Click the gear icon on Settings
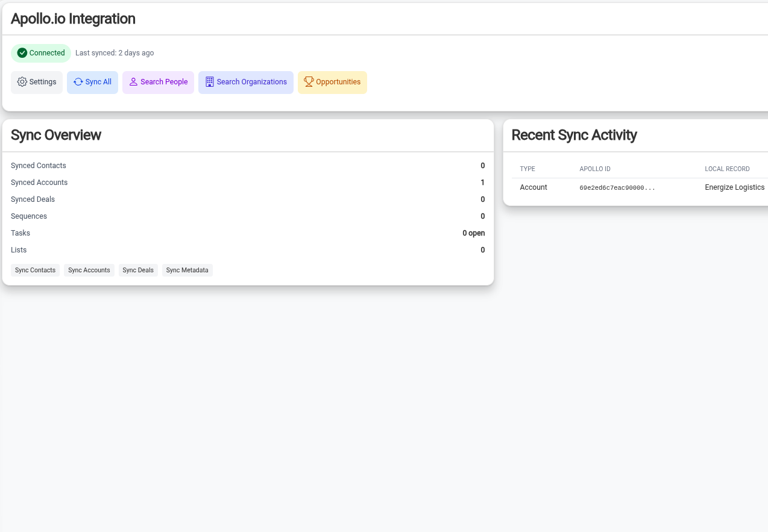This screenshot has height=532, width=768. point(22,82)
